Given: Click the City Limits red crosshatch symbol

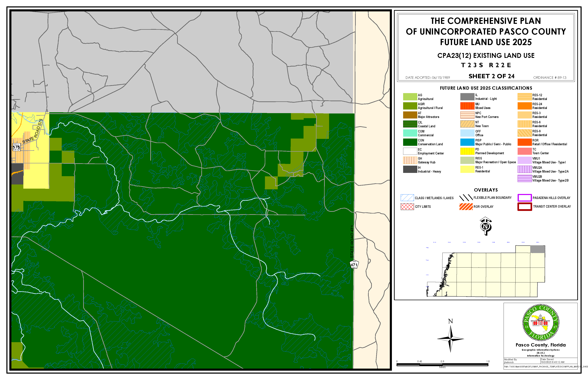Looking at the screenshot, I should point(407,207).
